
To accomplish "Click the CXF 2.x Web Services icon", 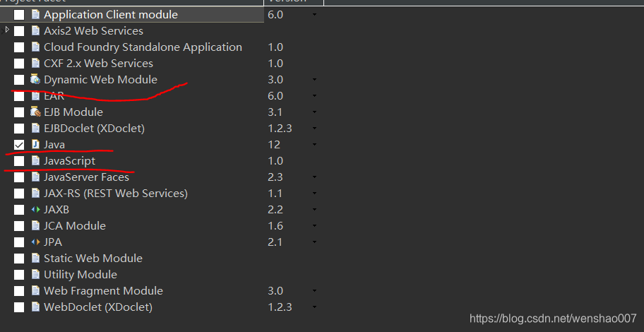I will pyautogui.click(x=35, y=64).
